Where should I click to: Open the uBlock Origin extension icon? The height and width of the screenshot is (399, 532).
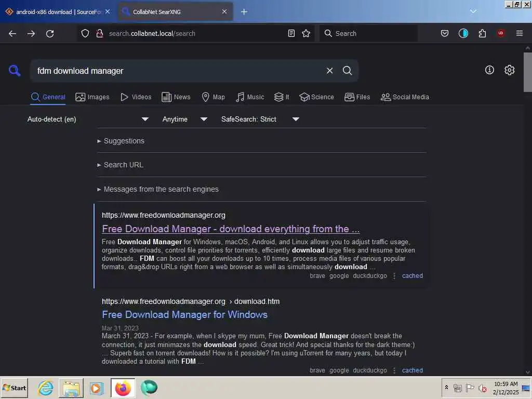coord(501,33)
